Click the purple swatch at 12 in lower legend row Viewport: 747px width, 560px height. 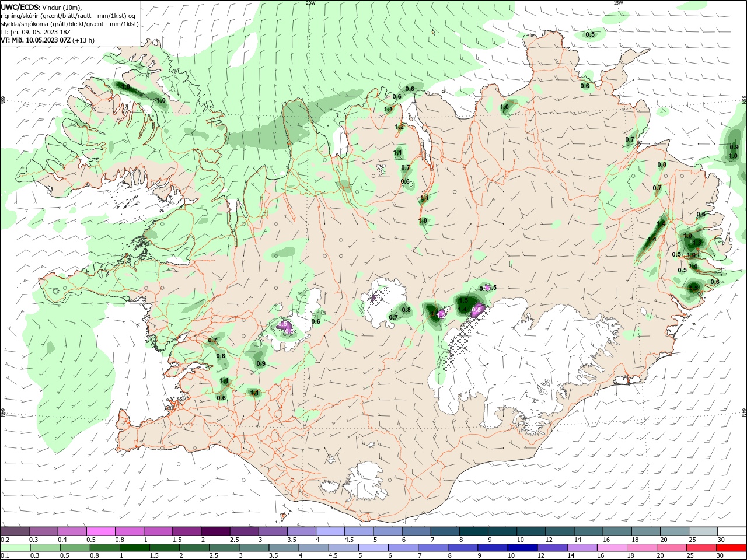(552, 548)
